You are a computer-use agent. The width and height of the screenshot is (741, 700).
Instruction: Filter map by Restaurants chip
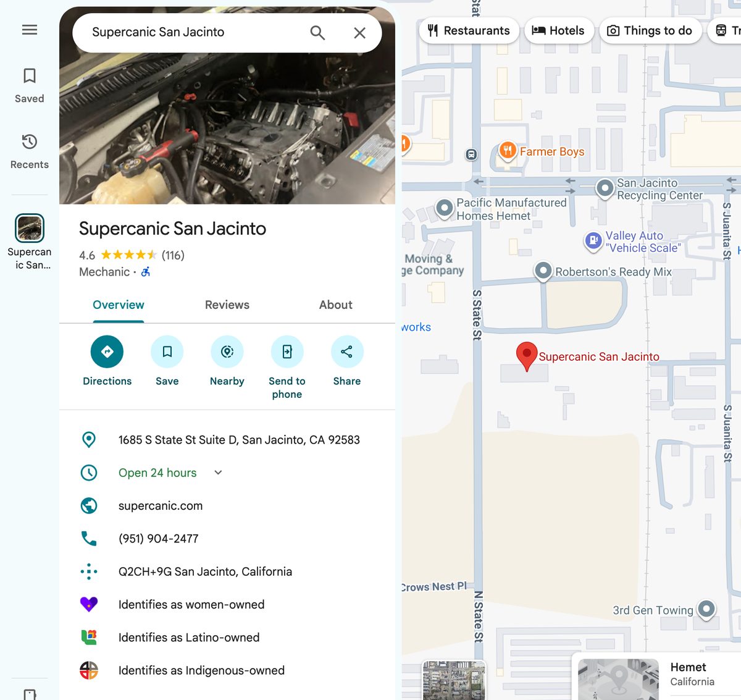tap(469, 31)
